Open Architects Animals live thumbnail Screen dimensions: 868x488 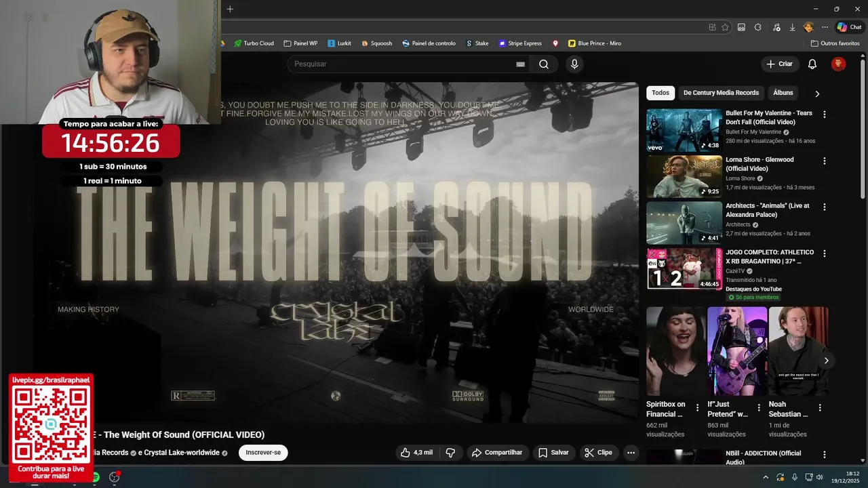[684, 223]
